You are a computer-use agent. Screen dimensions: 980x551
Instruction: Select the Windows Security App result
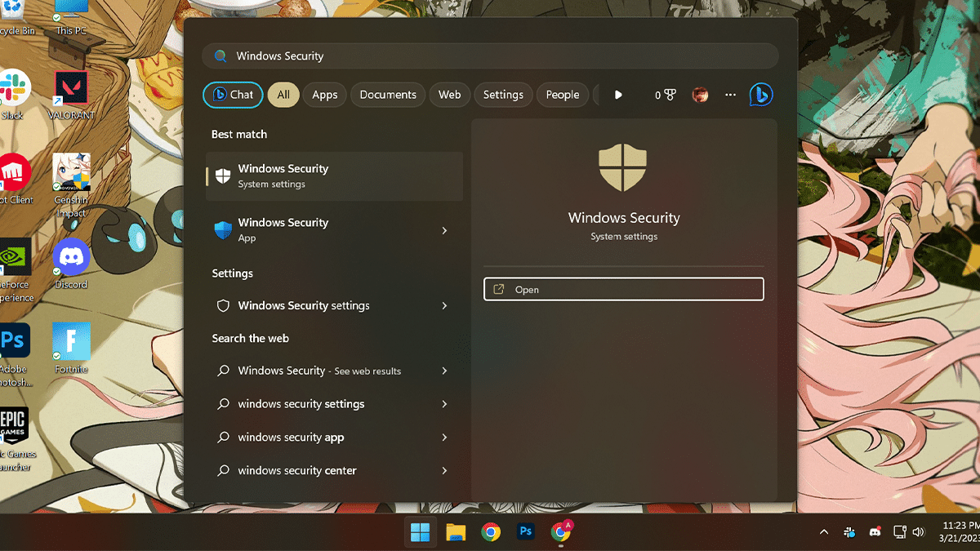tap(323, 230)
